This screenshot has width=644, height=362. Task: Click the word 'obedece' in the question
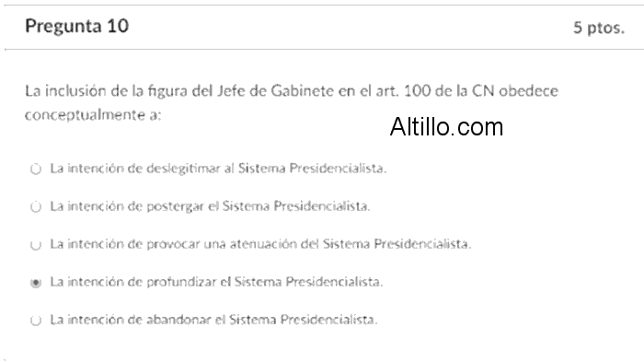[528, 91]
